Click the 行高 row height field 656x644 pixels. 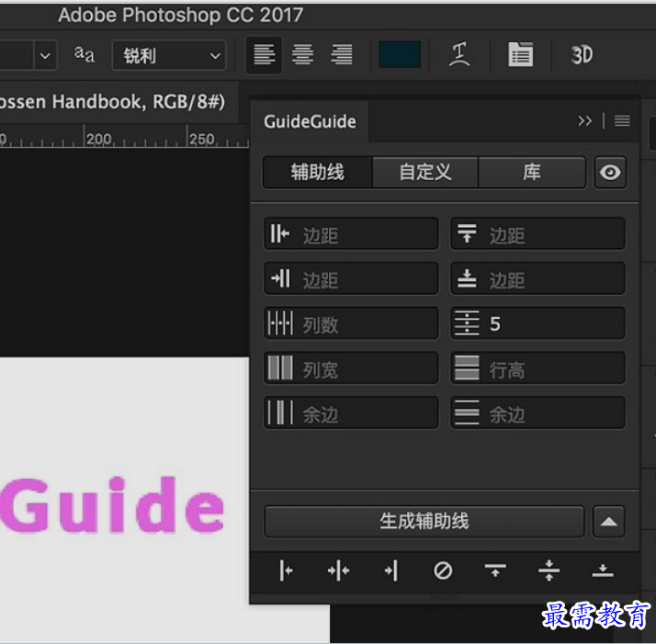click(538, 368)
